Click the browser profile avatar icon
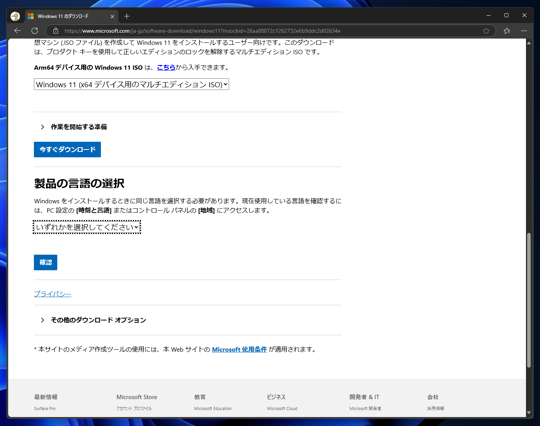This screenshot has width=540, height=426. 15,16
